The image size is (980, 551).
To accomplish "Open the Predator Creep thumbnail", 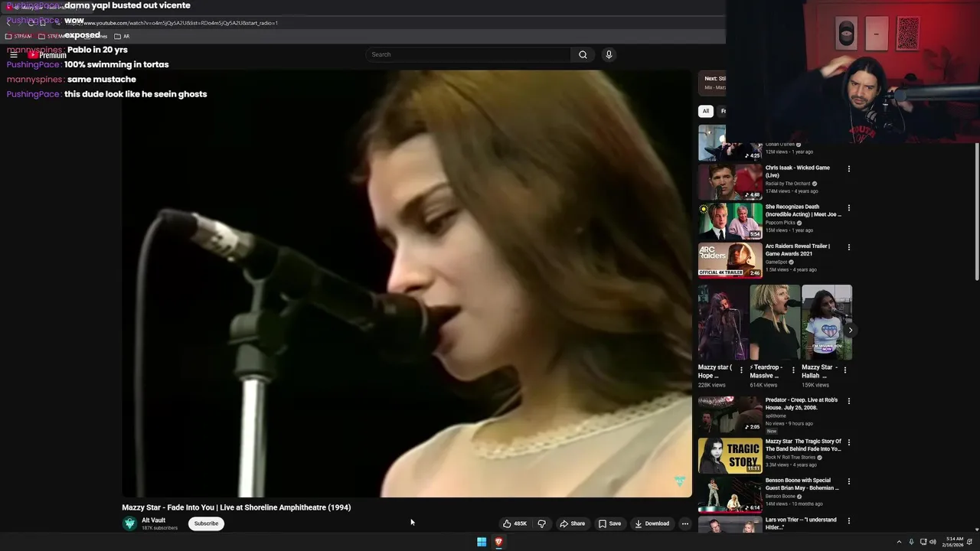I will (x=730, y=414).
